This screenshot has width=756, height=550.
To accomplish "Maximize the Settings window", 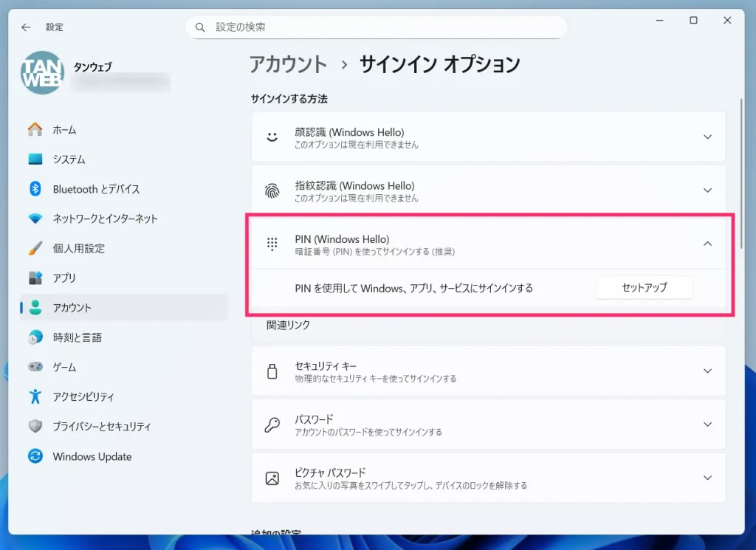I will [693, 20].
